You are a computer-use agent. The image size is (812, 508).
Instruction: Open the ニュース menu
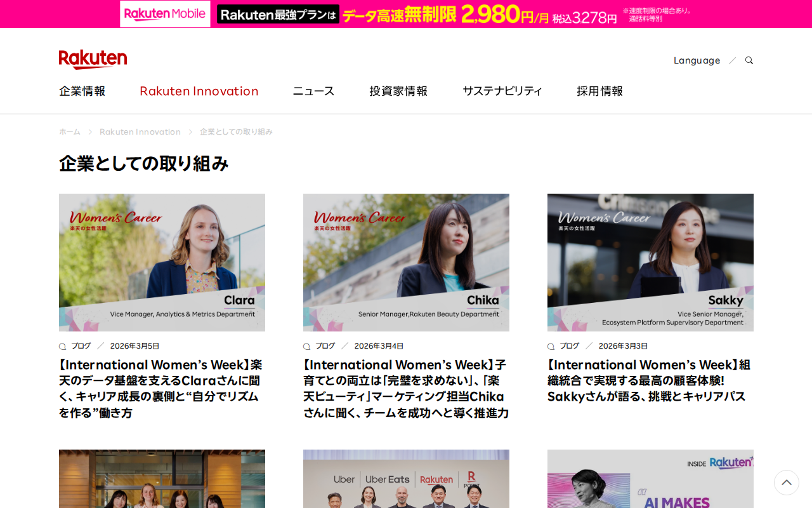[313, 91]
